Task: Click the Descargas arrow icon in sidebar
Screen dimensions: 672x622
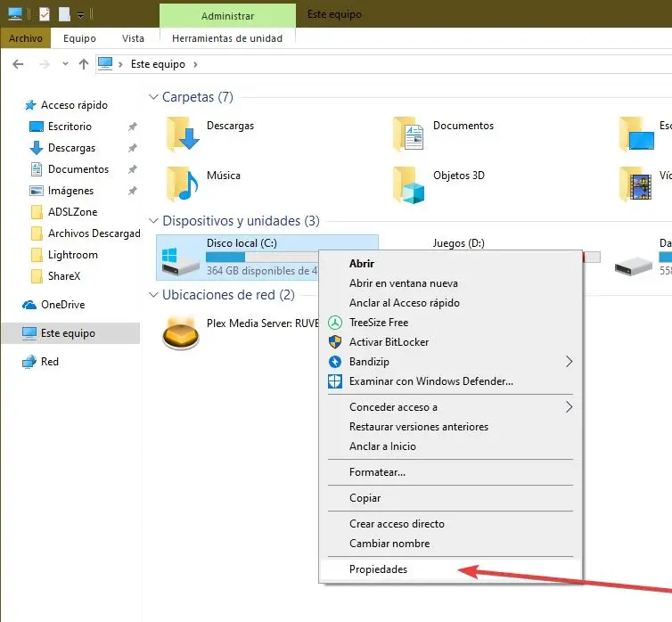Action: (37, 148)
